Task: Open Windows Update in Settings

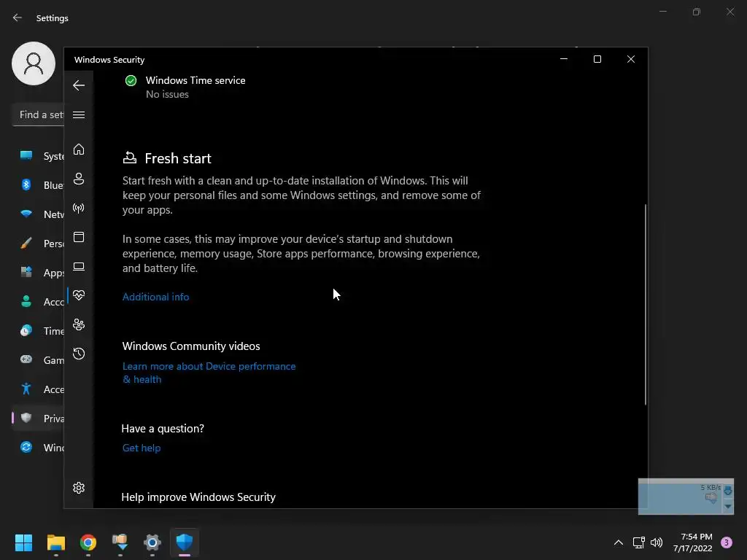Action: pyautogui.click(x=38, y=448)
